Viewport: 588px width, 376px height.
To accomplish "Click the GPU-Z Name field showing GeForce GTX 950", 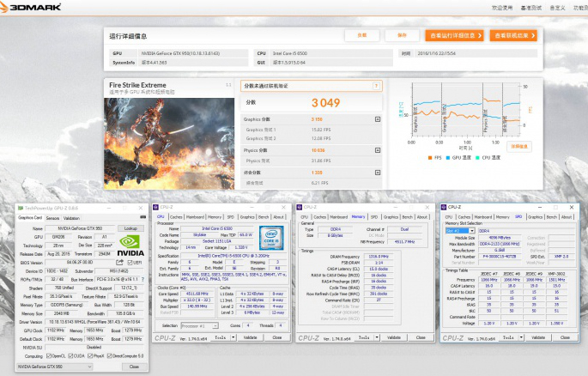I will [80, 228].
